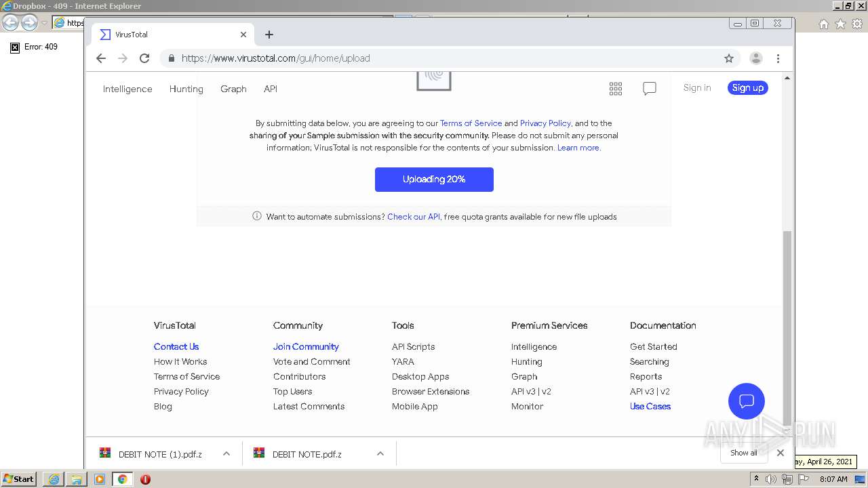This screenshot has width=868, height=488.
Task: Open Graph menu item
Action: click(x=233, y=89)
